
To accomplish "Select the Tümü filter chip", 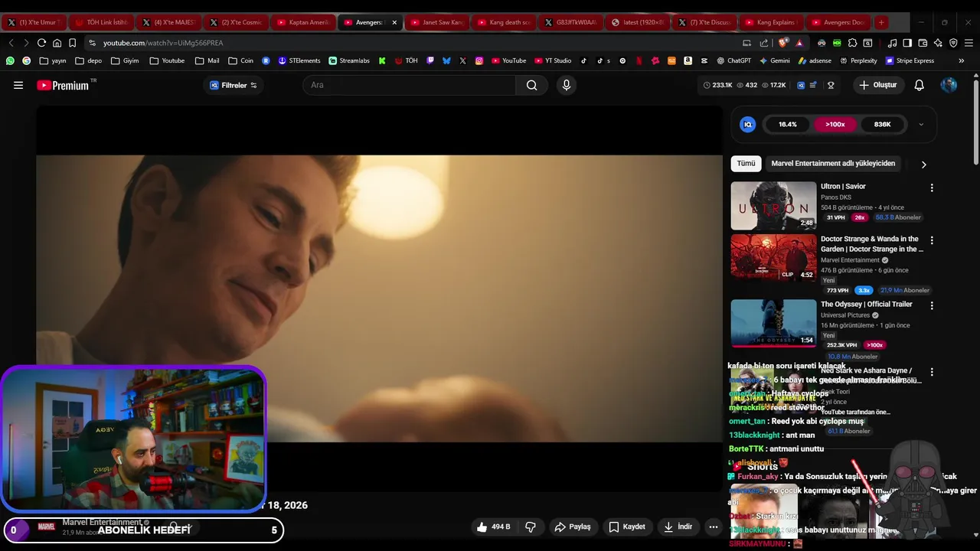I will (x=746, y=163).
